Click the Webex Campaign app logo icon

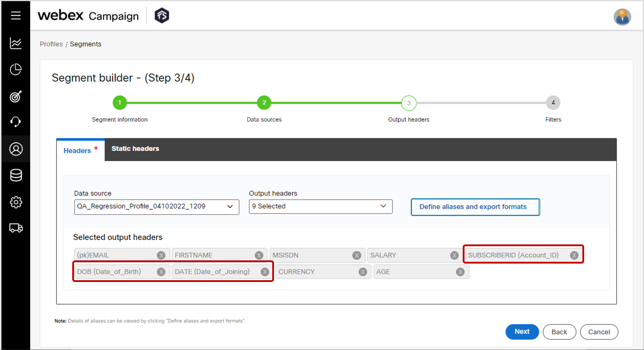161,15
